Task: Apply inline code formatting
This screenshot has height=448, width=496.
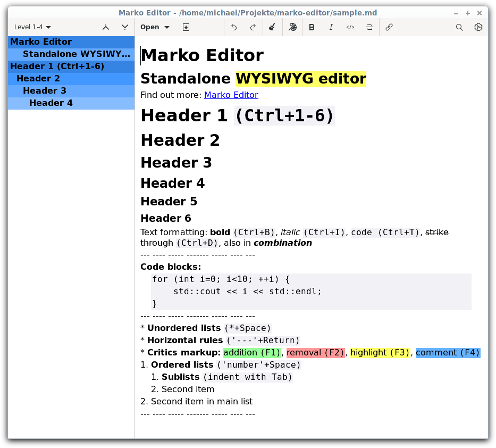Action: click(350, 27)
